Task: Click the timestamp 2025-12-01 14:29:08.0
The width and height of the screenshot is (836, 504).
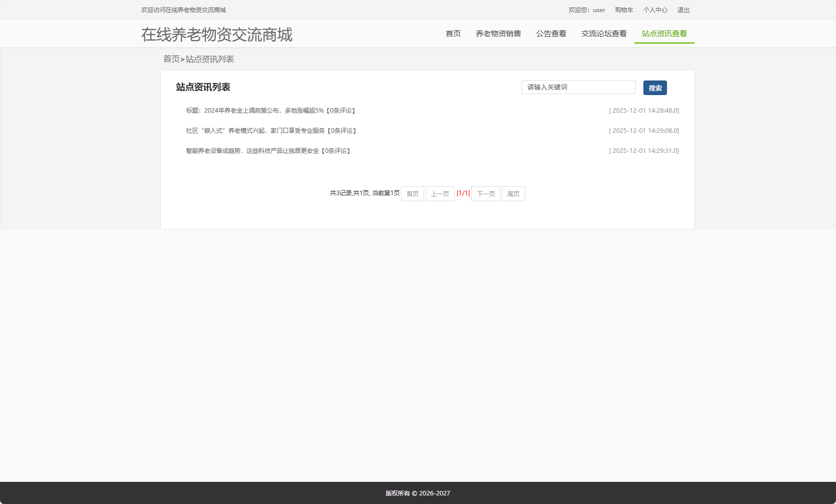Action: click(x=644, y=131)
